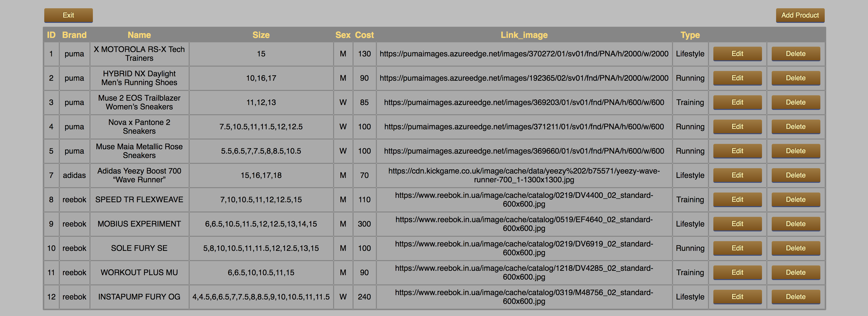
Task: Delete the WORKOUT PLUS MU product
Action: (795, 272)
